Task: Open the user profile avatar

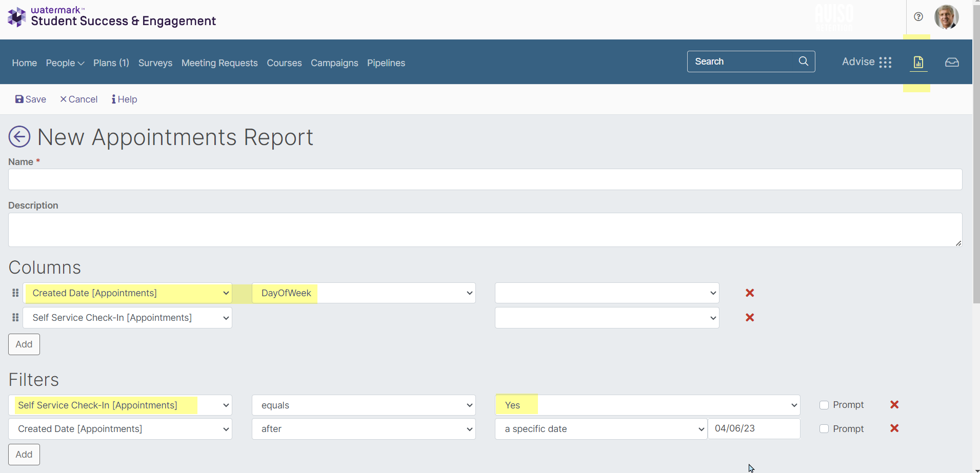Action: pyautogui.click(x=947, y=17)
